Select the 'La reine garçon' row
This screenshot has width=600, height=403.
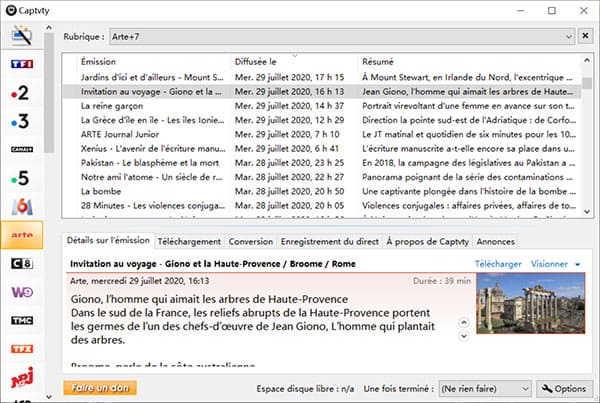point(321,106)
